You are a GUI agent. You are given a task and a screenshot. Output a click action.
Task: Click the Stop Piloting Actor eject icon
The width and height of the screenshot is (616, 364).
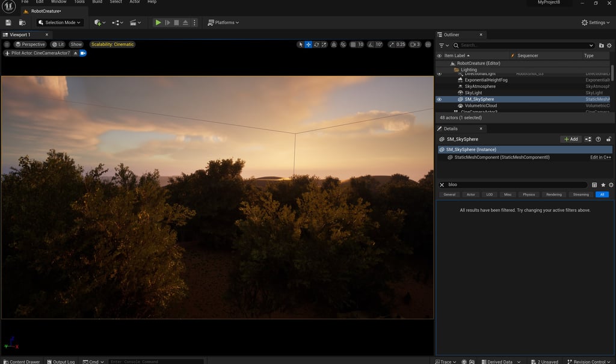[75, 53]
